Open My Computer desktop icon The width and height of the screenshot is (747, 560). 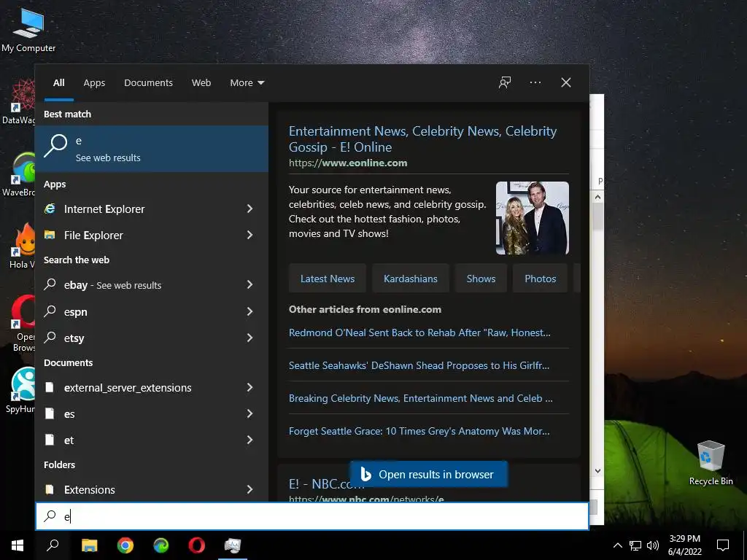pyautogui.click(x=28, y=29)
